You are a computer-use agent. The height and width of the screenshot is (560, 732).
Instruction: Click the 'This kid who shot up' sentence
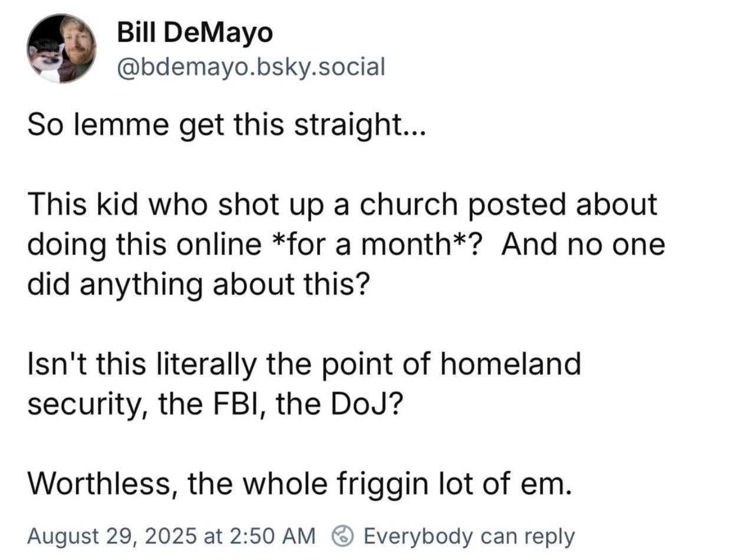coord(342,205)
